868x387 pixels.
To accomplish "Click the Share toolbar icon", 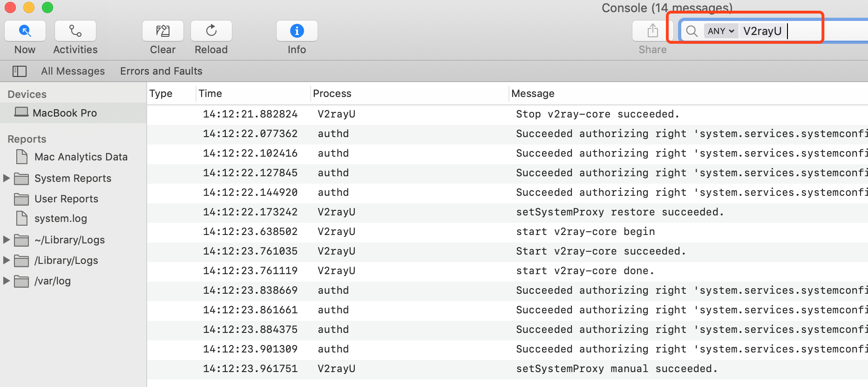I will click(x=652, y=31).
